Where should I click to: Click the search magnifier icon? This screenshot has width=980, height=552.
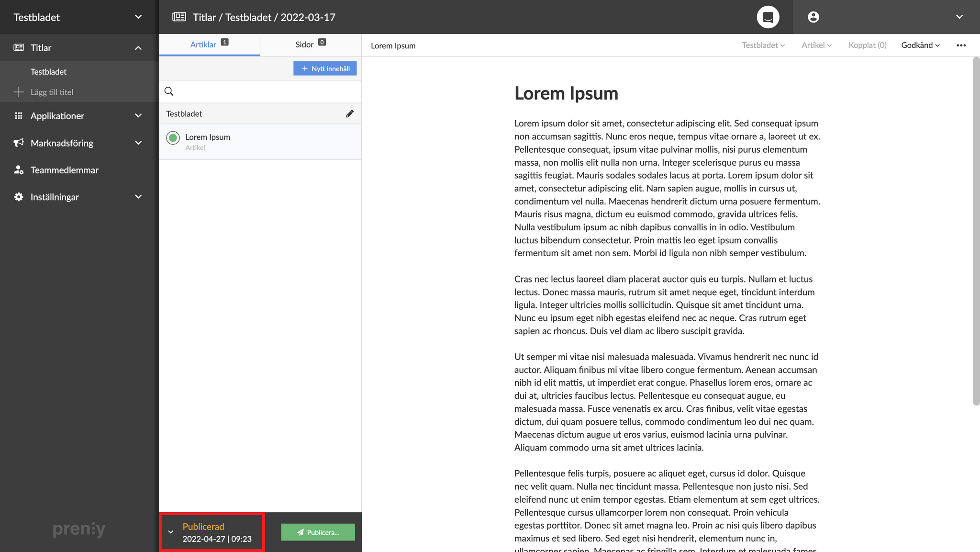coord(169,91)
